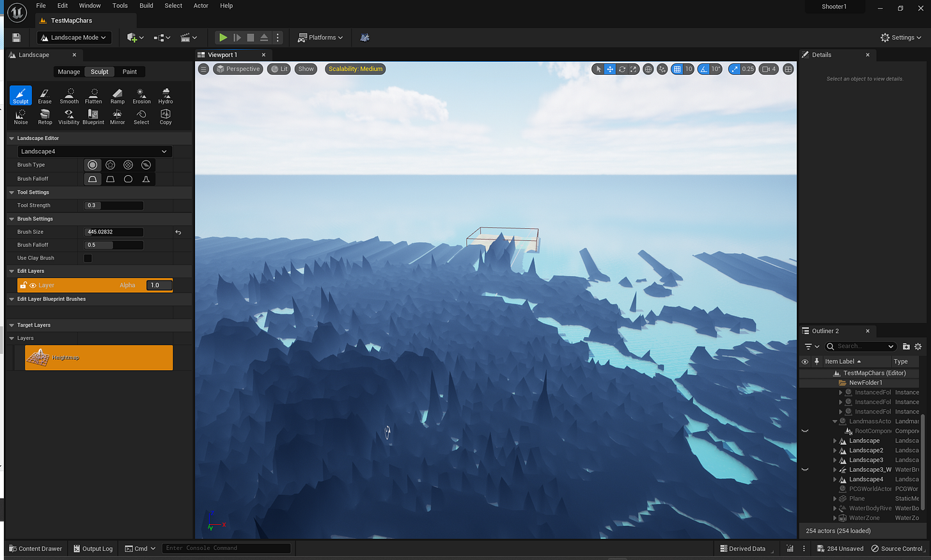Show the hidden RootComponent in the Outliner

pos(805,431)
